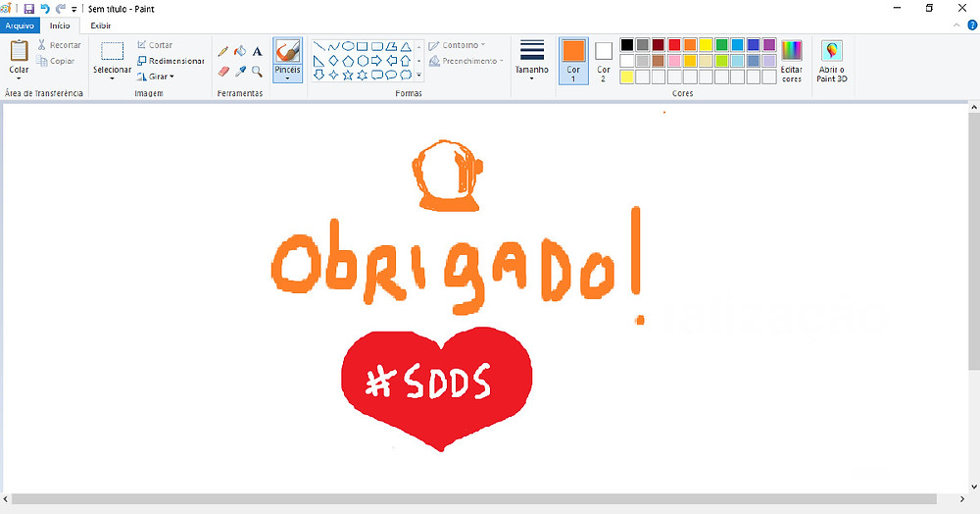Open the Colar dropdown arrow
Viewport: 980px width, 514px height.
(19, 78)
